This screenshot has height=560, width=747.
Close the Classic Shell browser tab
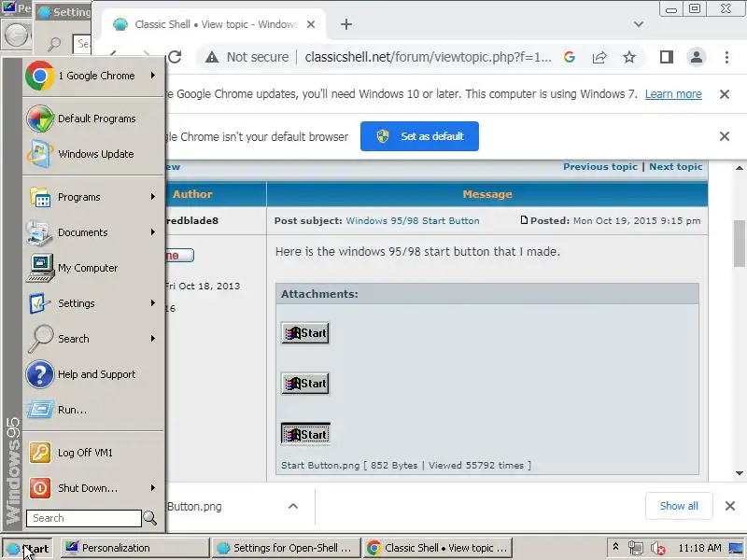[x=311, y=24]
